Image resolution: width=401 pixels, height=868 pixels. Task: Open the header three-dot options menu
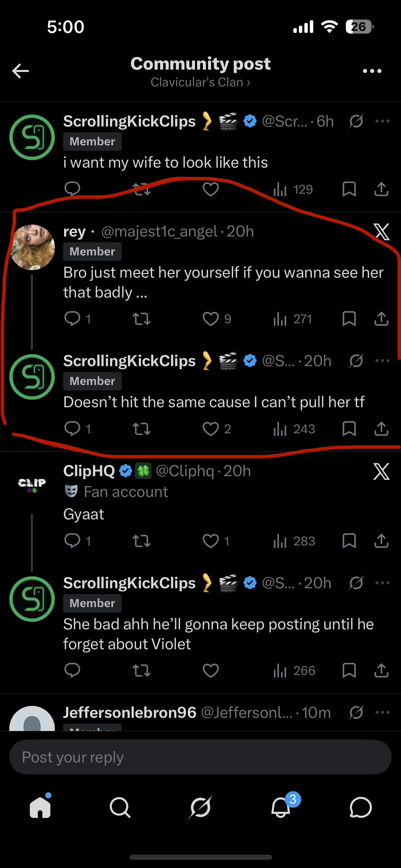click(372, 71)
